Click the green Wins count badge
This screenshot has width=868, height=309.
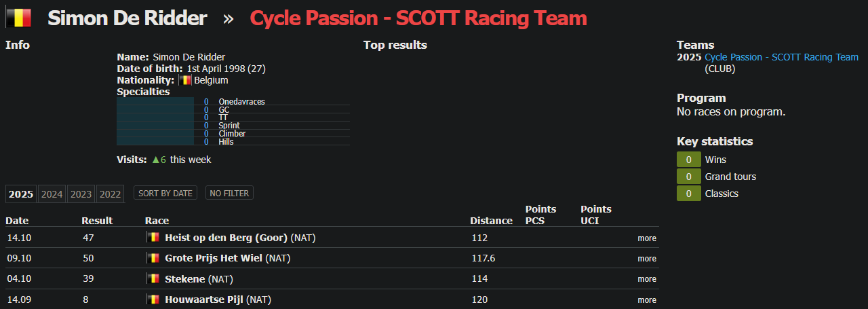[689, 160]
